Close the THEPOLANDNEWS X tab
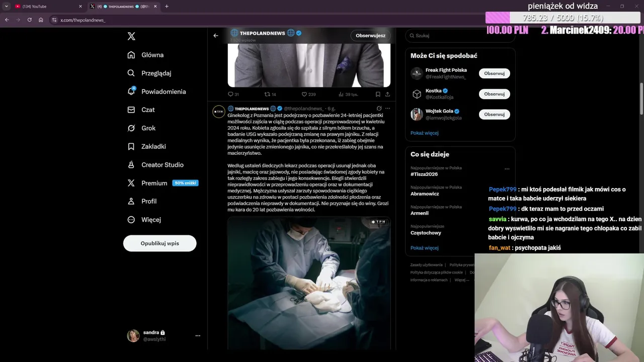644x362 pixels. (x=155, y=7)
